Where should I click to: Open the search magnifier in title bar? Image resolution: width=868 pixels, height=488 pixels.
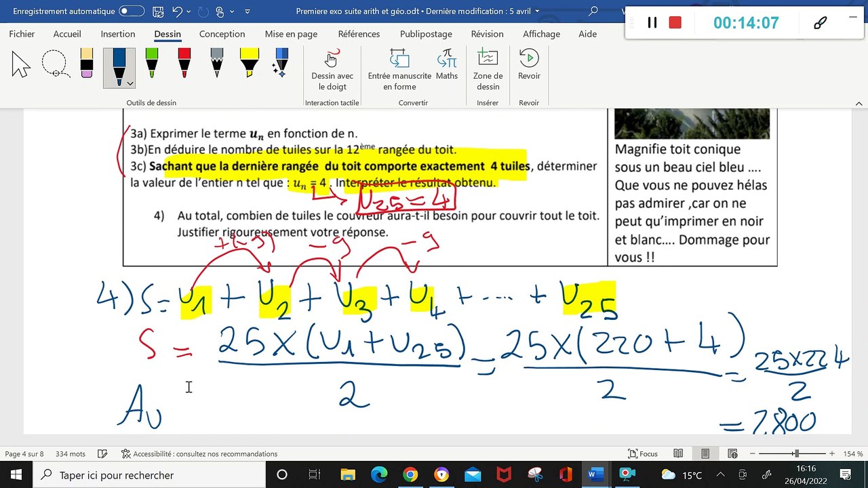click(x=593, y=12)
